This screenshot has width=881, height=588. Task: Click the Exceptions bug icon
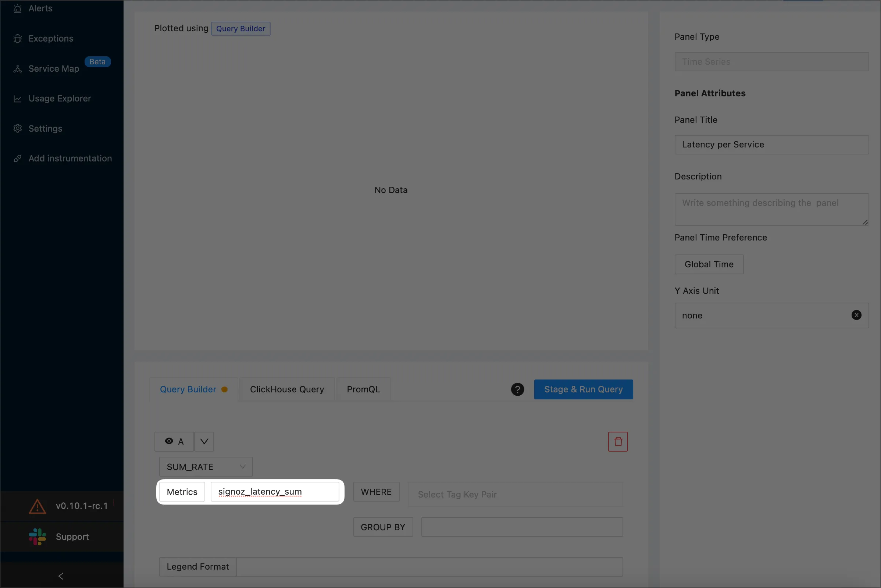[17, 38]
